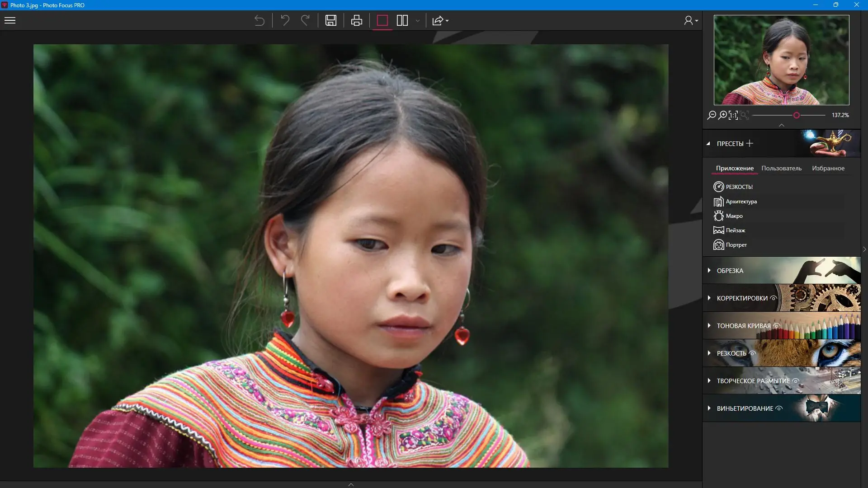Select single view mode icon

click(x=382, y=20)
